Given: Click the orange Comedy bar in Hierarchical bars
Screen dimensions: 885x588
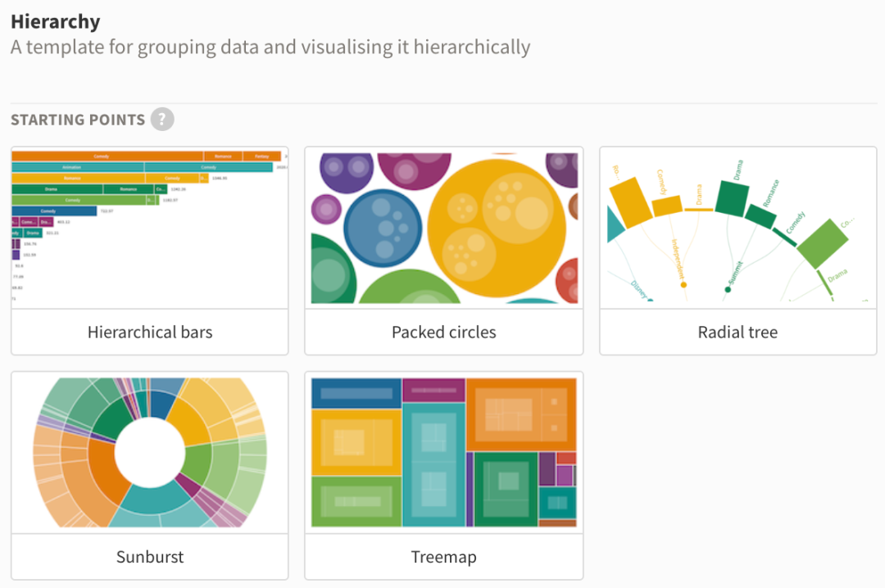Looking at the screenshot, I should (102, 156).
